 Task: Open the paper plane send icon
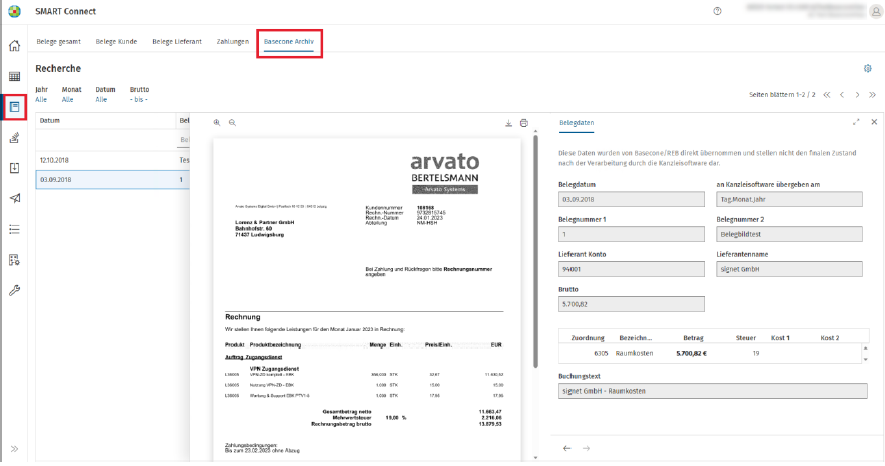click(x=15, y=198)
